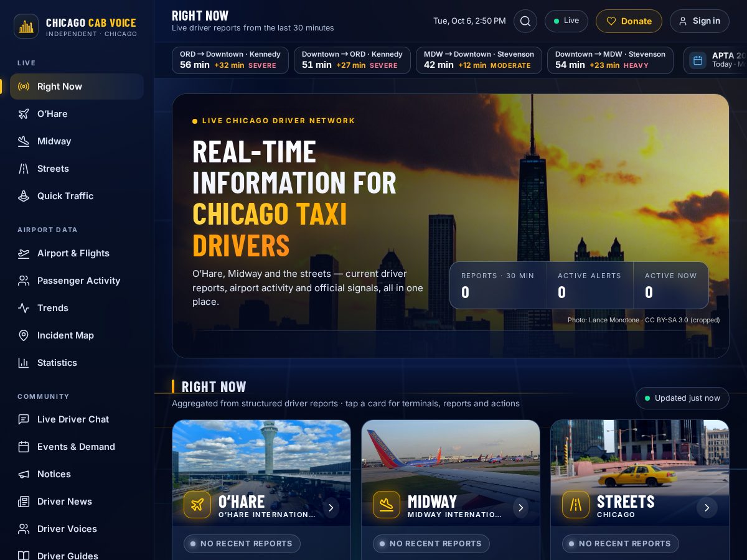Image resolution: width=747 pixels, height=560 pixels.
Task: Click the Airport & Flights icon in the sidebar
Action: point(24,253)
